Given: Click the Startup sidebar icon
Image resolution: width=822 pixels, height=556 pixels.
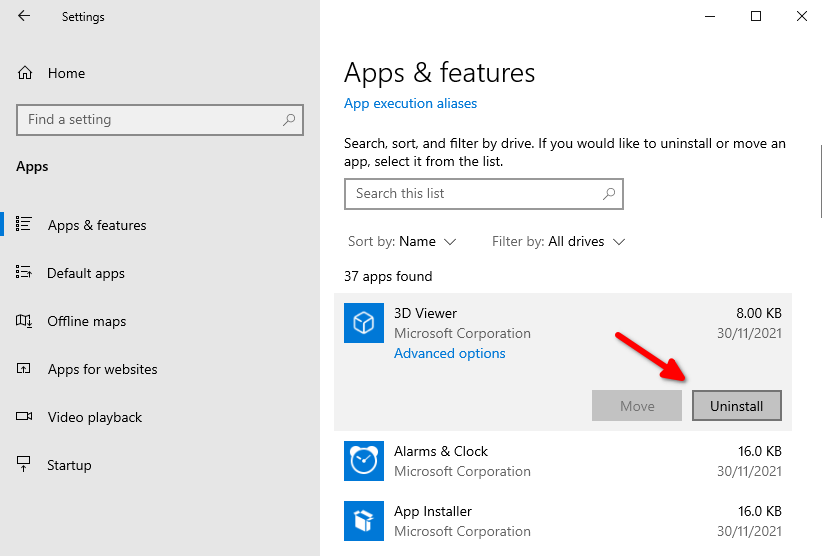Looking at the screenshot, I should [x=24, y=464].
